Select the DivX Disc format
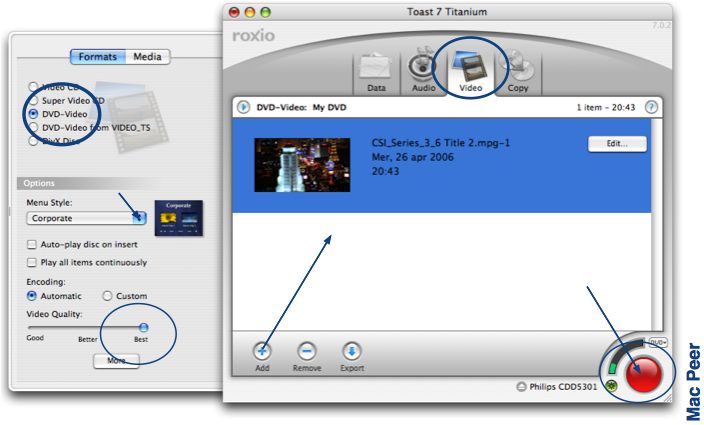 33,141
